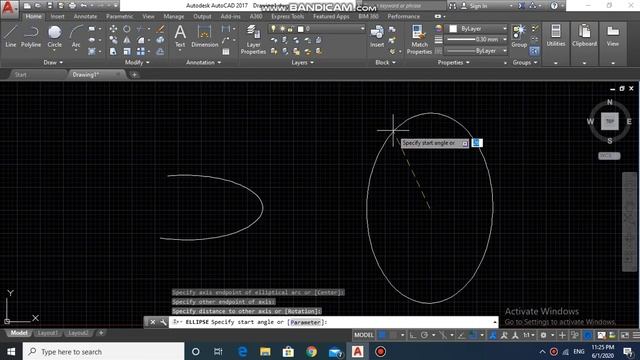This screenshot has width=640, height=360.
Task: Click the Copy tool in Modify panel
Action: [113, 40]
